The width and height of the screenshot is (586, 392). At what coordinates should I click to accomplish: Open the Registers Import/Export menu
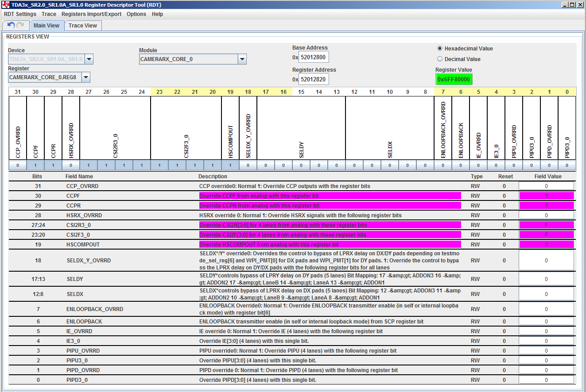point(91,14)
